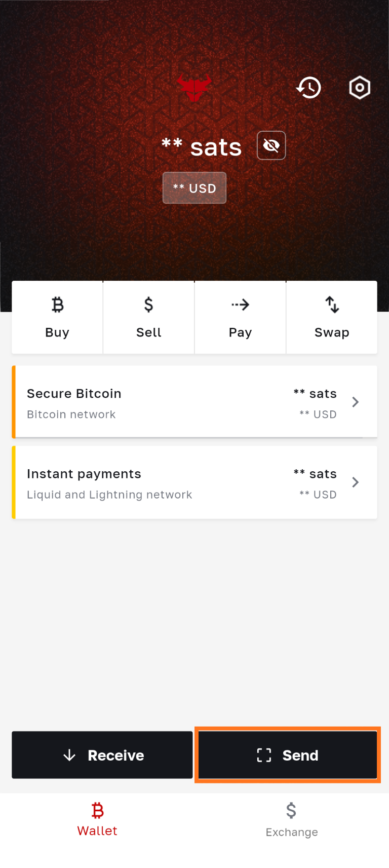Screen dimensions: 389x868
Task: Click the Sell dollar icon
Action: (148, 305)
